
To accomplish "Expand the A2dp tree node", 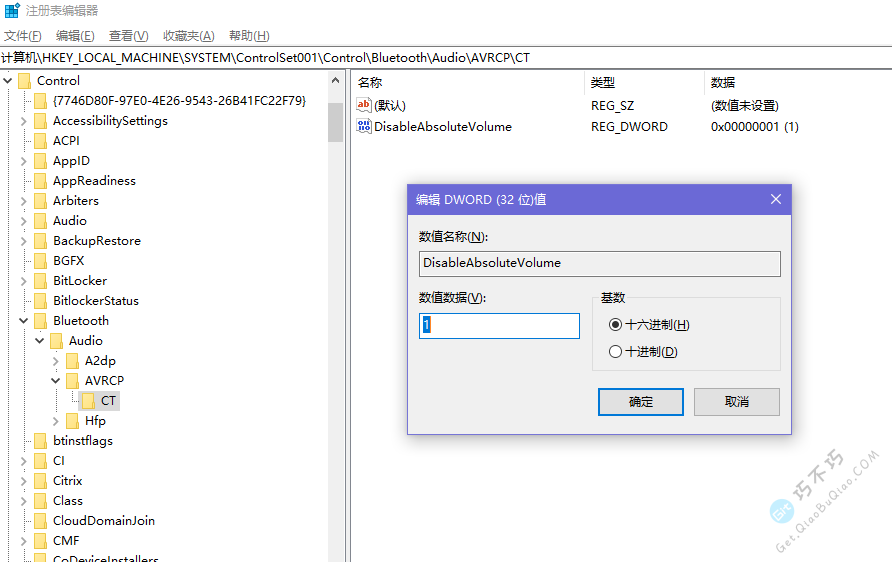I will pos(56,361).
